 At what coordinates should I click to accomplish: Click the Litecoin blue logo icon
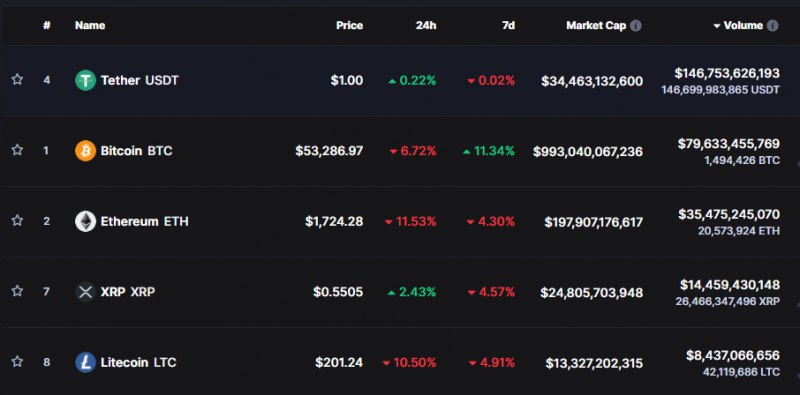coord(85,362)
